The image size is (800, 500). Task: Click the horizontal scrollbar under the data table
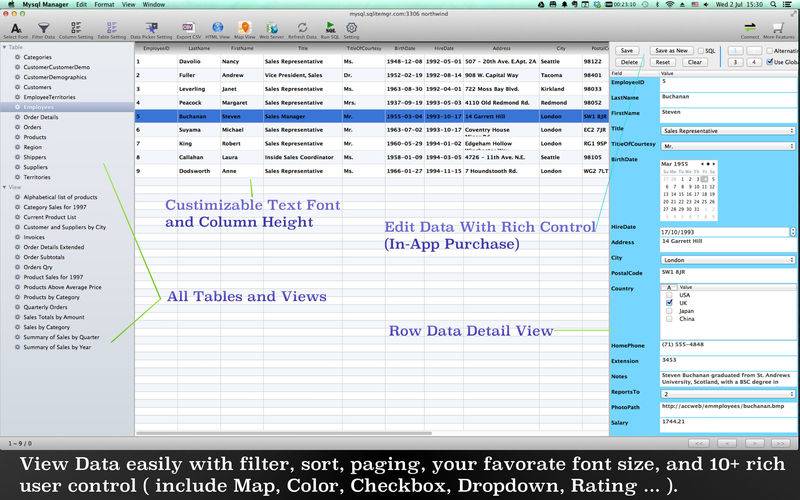(284, 434)
